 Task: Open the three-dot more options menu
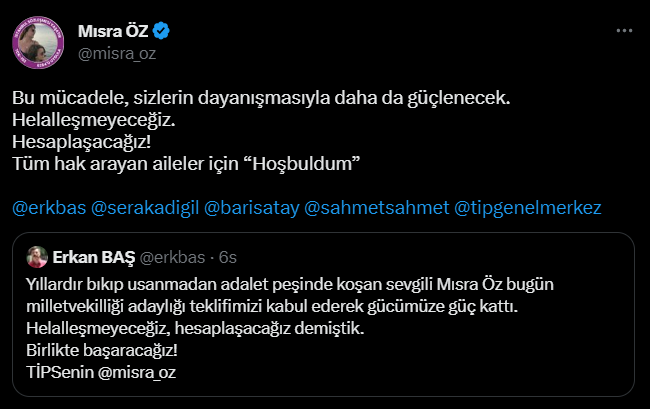(x=624, y=32)
